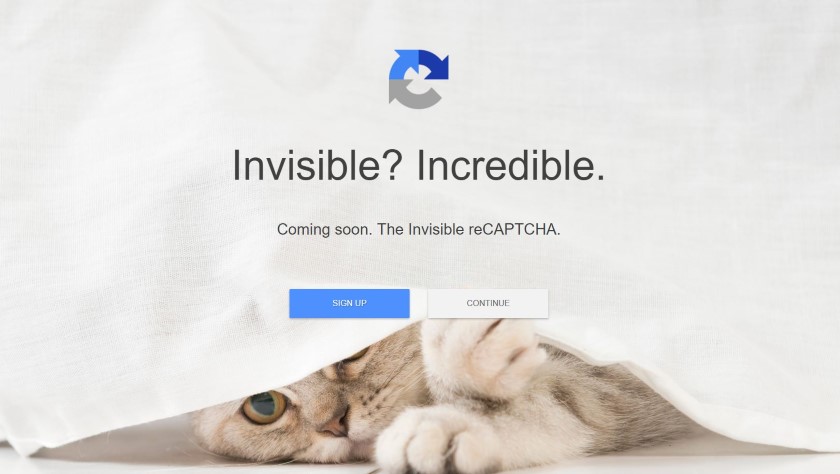Click the "Coming soon." text
This screenshot has width=840, height=474.
click(x=324, y=229)
